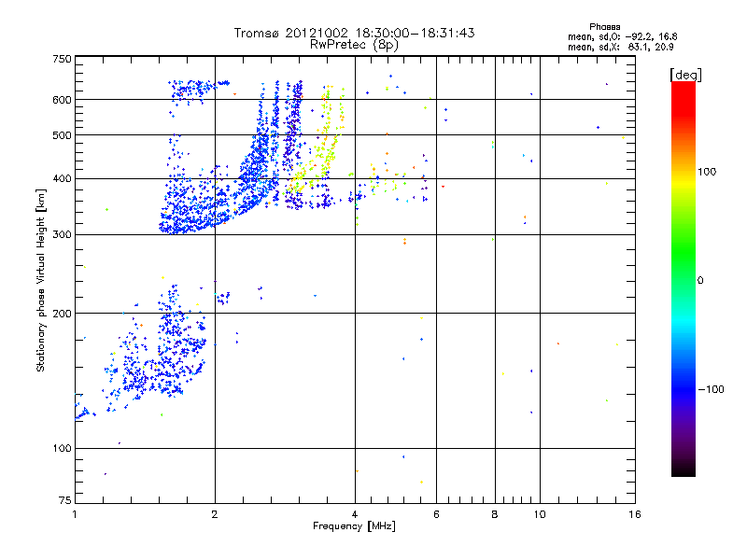Viewport: 747px width, 560px height.
Task: Click the x-axis label '10'
Action: tap(540, 514)
